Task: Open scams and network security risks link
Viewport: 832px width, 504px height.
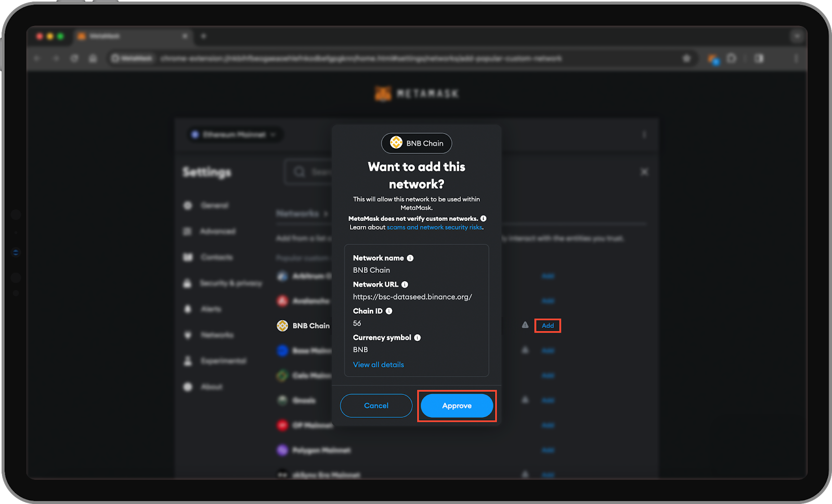Action: pyautogui.click(x=435, y=228)
